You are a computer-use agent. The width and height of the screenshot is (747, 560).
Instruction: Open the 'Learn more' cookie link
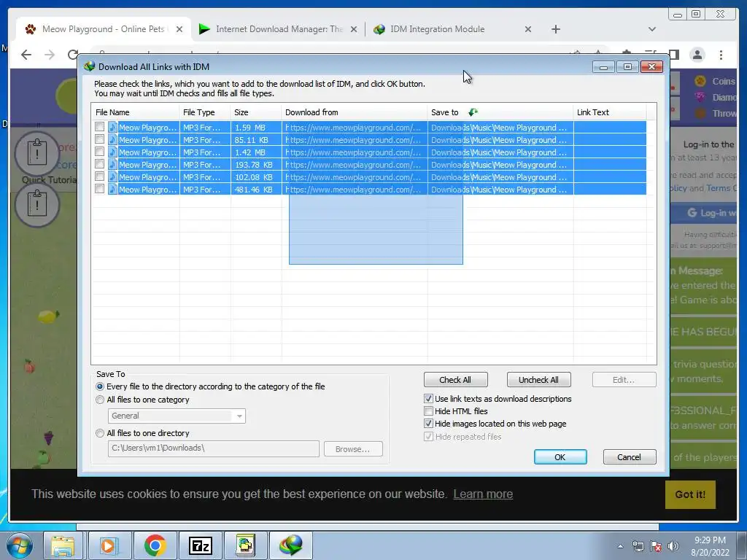point(483,494)
